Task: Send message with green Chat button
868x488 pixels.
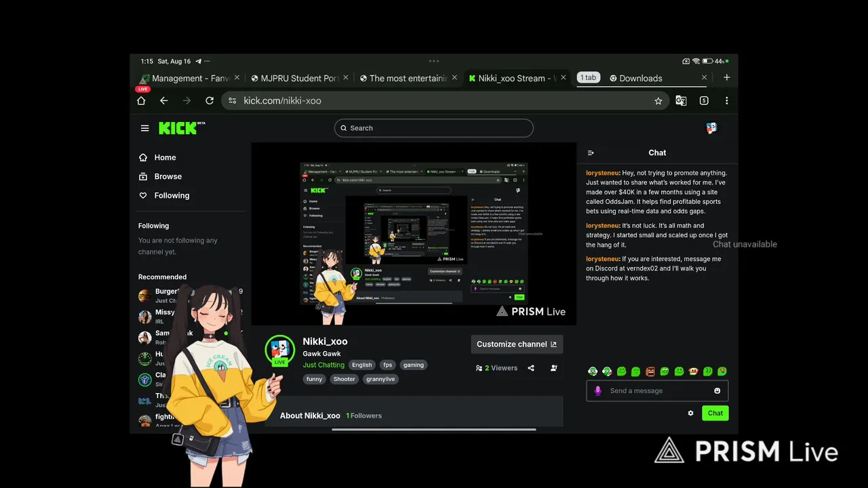Action: [x=715, y=413]
